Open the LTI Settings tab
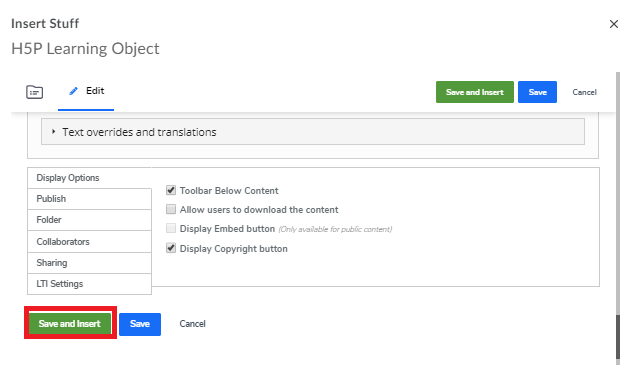 (89, 284)
